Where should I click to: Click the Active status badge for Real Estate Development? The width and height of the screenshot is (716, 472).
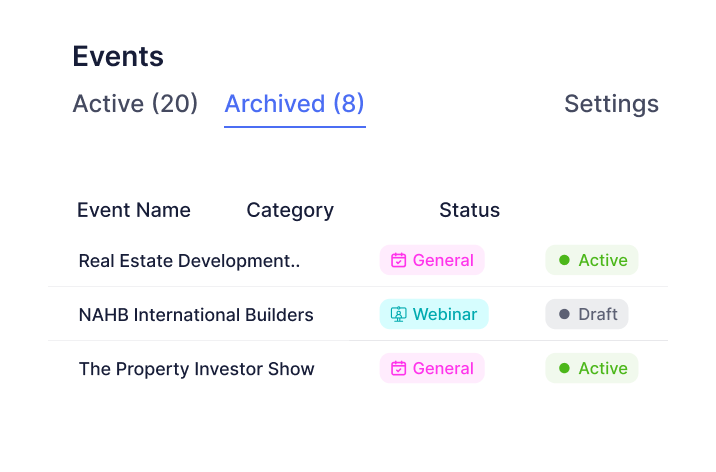click(x=591, y=261)
